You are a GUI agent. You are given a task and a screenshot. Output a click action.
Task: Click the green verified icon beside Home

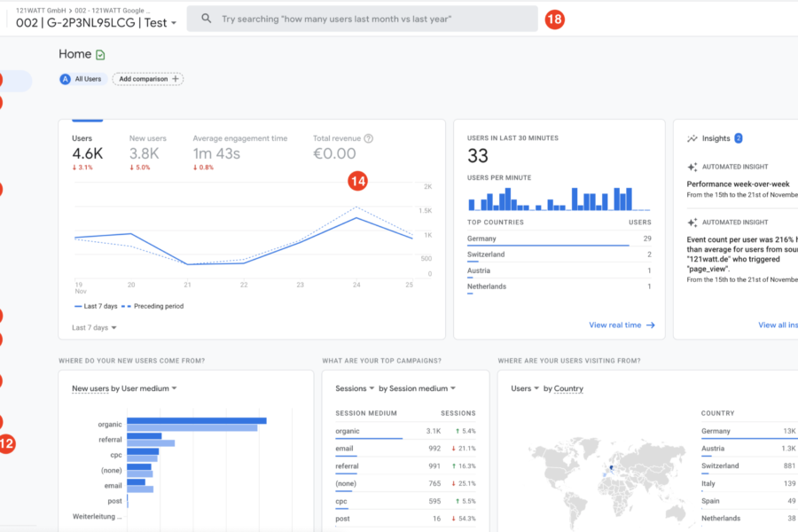click(100, 55)
